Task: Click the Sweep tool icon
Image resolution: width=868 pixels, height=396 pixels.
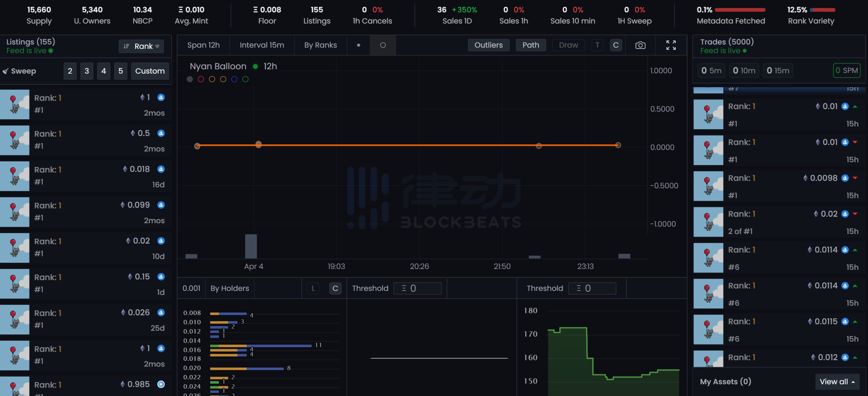Action: tap(5, 71)
